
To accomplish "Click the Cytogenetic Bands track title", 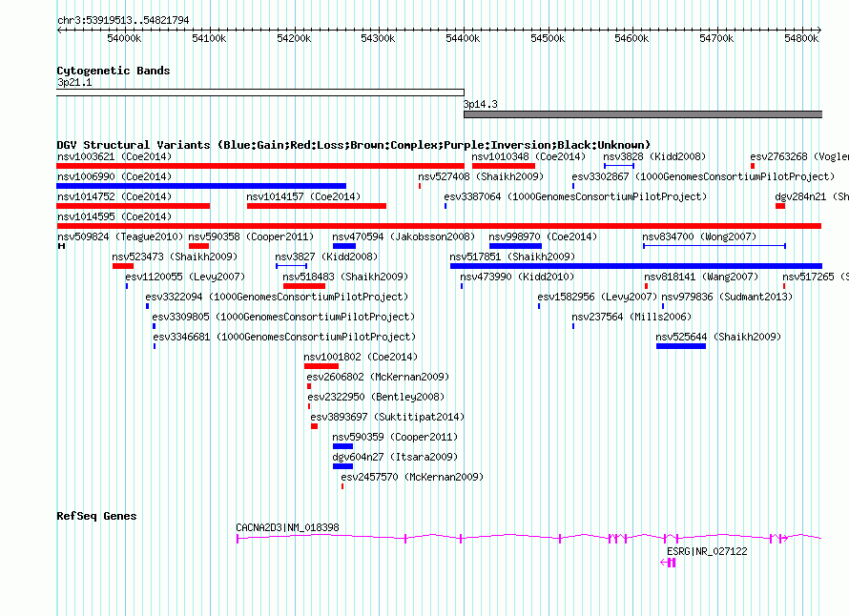I will click(x=114, y=71).
